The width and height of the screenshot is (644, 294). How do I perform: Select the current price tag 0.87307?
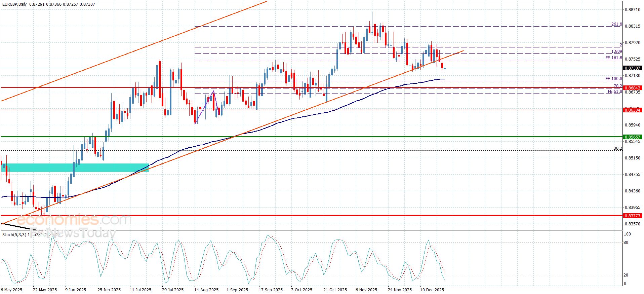[632, 68]
